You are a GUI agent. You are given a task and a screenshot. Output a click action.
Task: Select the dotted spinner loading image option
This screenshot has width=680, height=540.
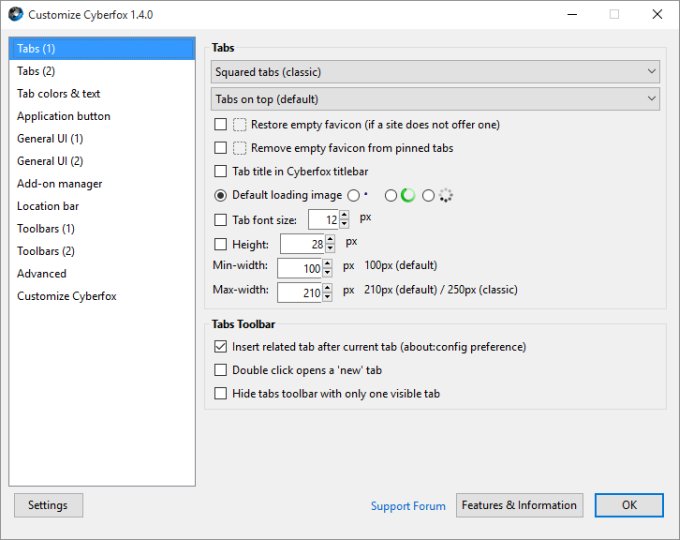tap(429, 196)
